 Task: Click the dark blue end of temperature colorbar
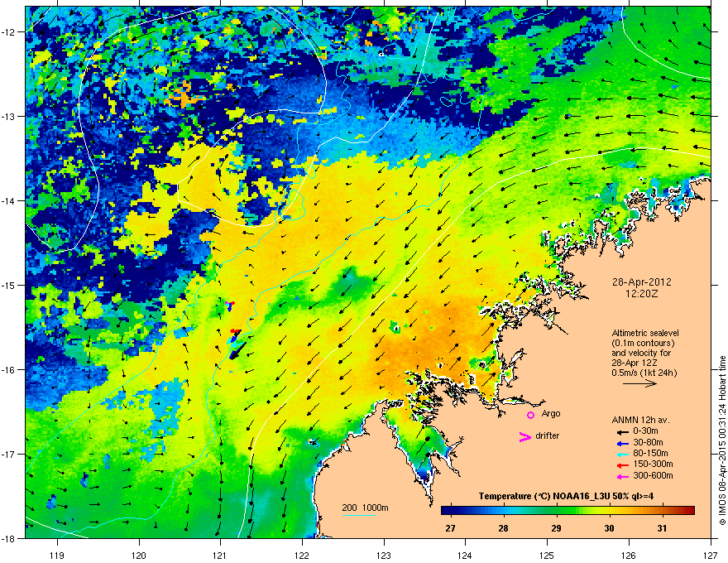click(445, 511)
